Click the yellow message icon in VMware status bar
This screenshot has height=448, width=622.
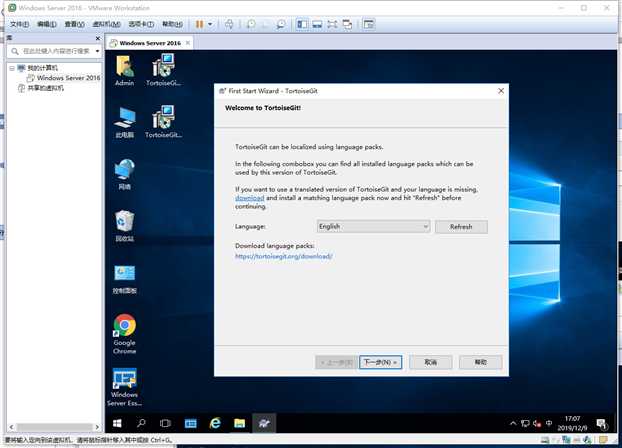[x=603, y=440]
